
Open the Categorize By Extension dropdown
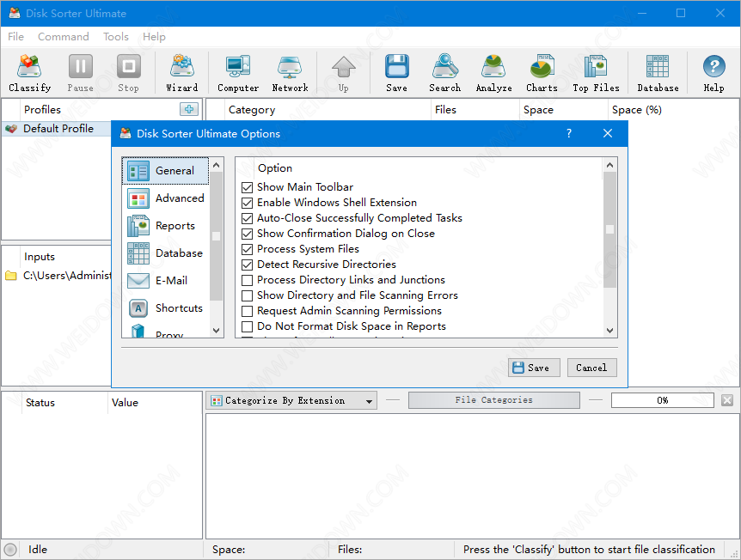pyautogui.click(x=291, y=400)
